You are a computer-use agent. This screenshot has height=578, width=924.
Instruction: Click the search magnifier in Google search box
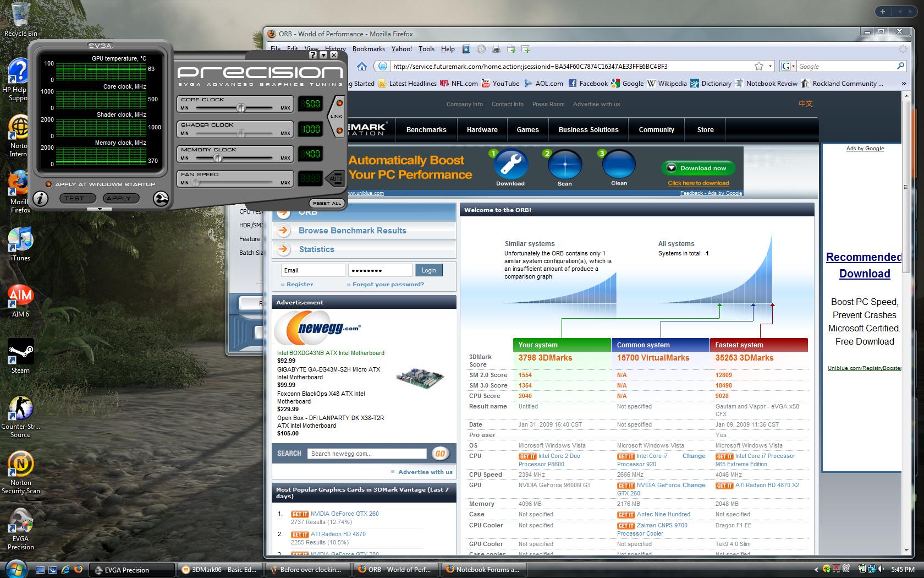[900, 66]
